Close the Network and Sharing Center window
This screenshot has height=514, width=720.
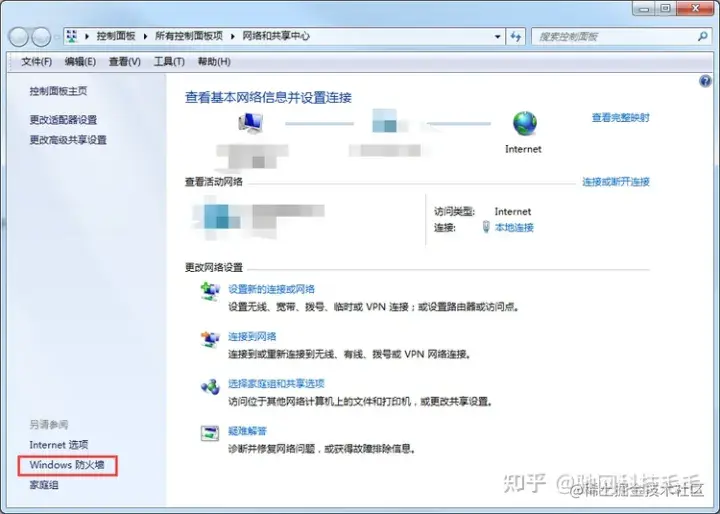coord(695,9)
